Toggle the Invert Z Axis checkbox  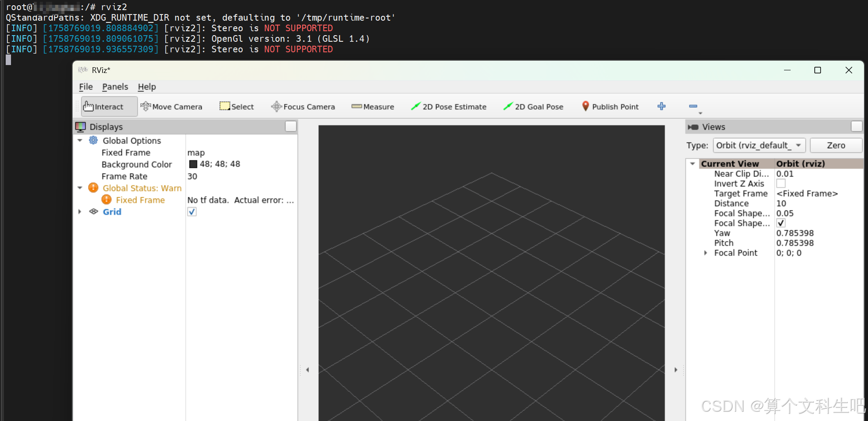pyautogui.click(x=781, y=184)
